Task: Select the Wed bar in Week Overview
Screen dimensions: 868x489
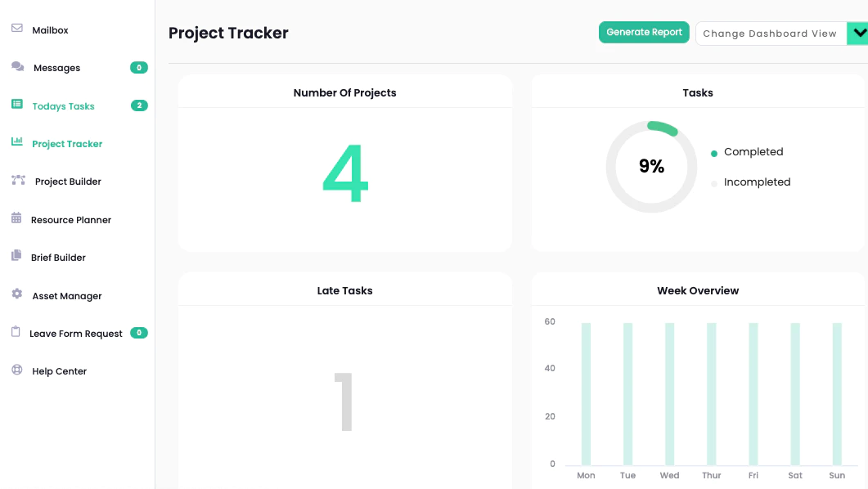Action: pyautogui.click(x=669, y=393)
